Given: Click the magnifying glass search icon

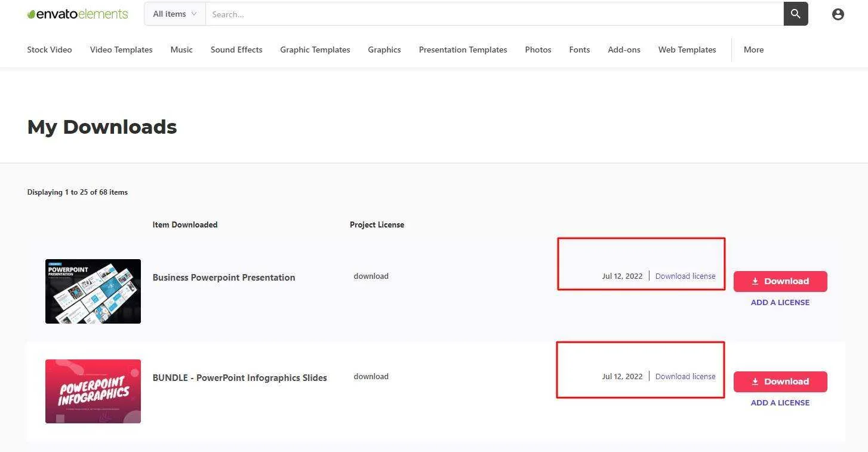Looking at the screenshot, I should [796, 14].
